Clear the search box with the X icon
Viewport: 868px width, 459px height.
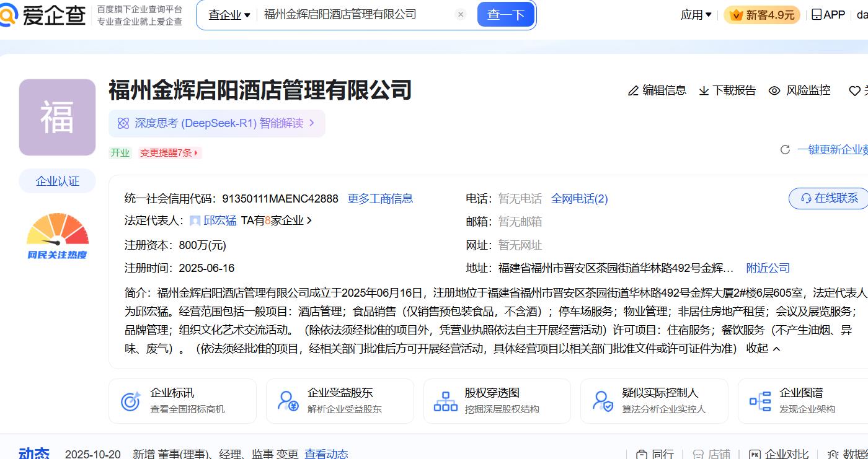[x=460, y=15]
